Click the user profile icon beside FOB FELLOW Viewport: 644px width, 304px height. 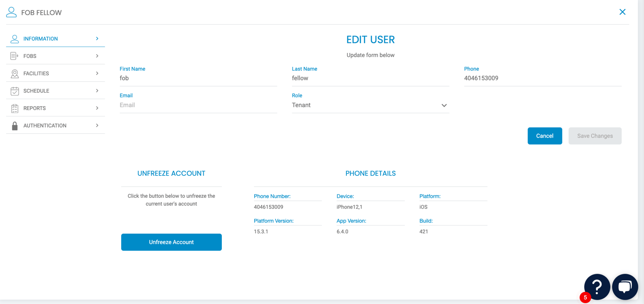(11, 12)
